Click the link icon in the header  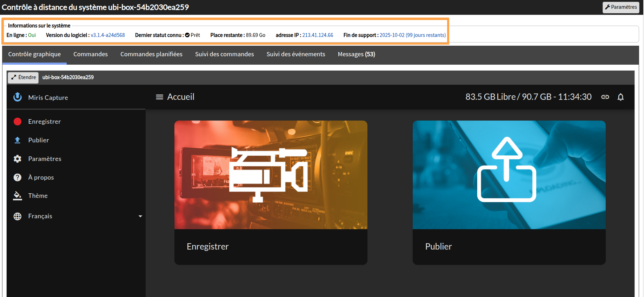point(605,97)
